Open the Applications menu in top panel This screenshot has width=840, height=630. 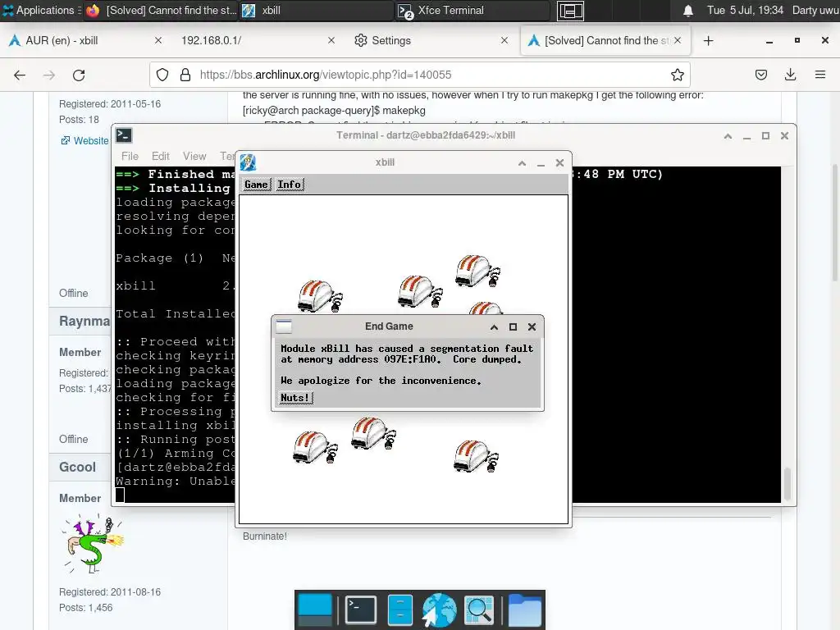coord(41,10)
